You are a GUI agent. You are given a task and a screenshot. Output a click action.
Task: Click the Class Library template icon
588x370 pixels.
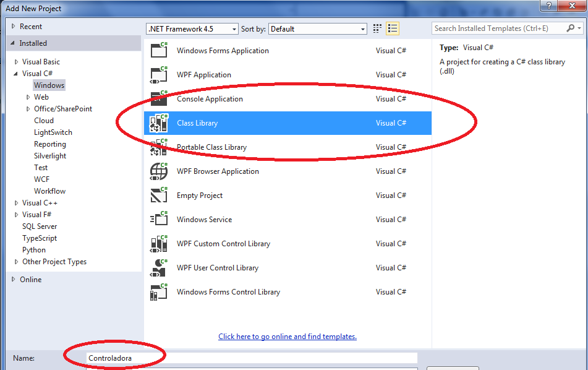point(159,123)
